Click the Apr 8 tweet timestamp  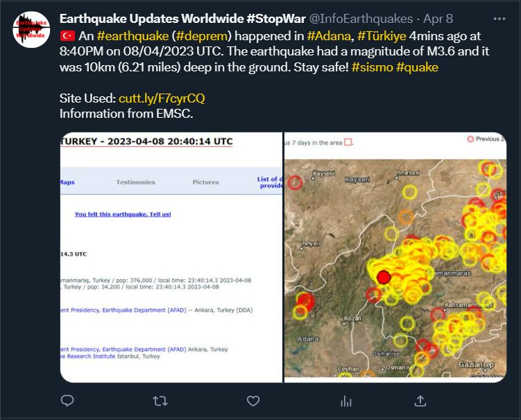point(437,19)
